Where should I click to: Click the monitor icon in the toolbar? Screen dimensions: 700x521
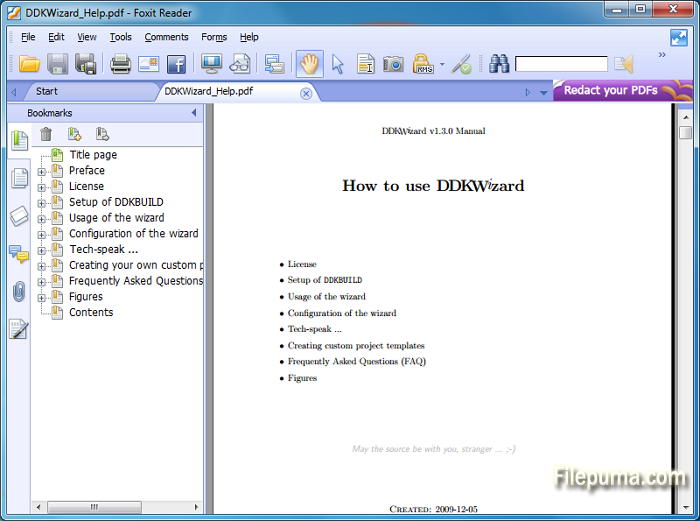point(212,64)
